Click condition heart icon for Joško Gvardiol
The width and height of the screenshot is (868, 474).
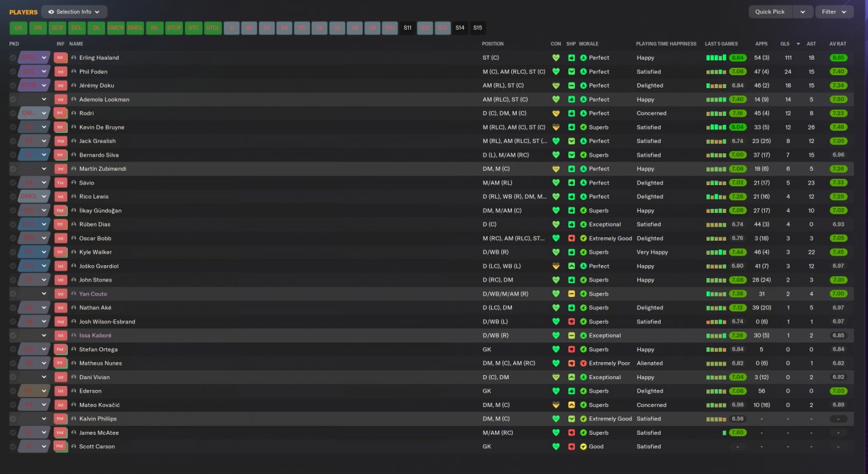[x=556, y=266]
